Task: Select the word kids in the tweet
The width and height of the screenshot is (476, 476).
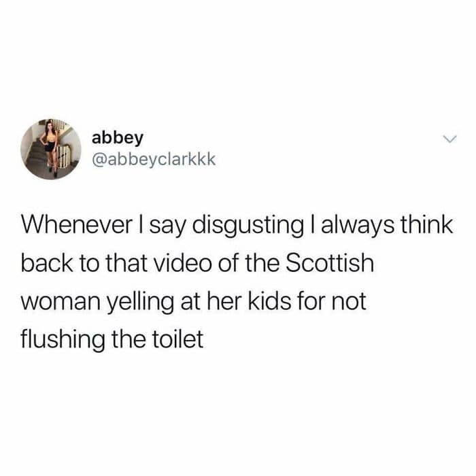Action: coord(270,301)
